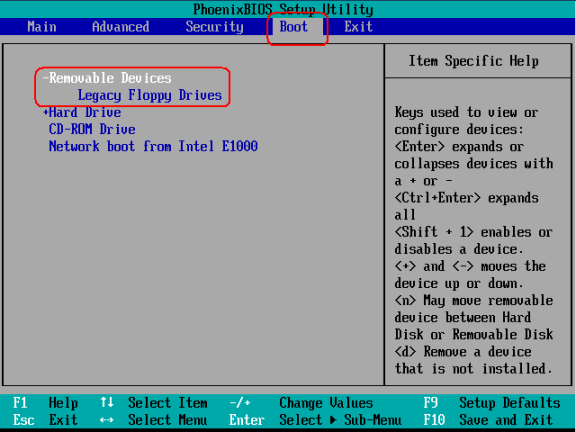Click Esc Exit in footer
Viewport: 576px width, 432px height.
[x=45, y=420]
